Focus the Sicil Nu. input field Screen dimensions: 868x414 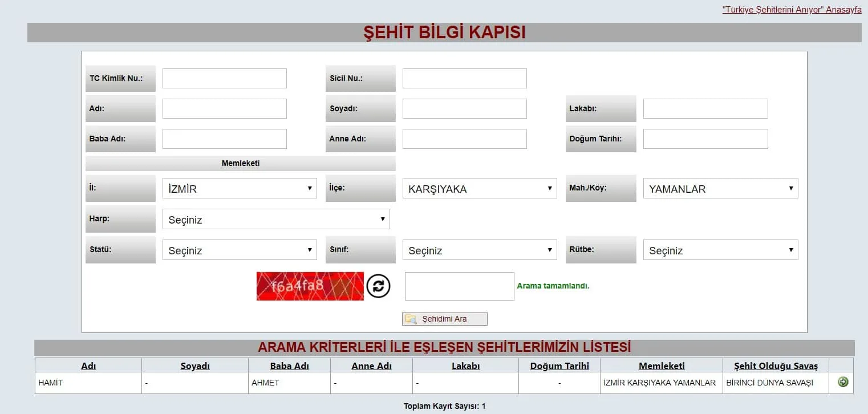pos(465,79)
